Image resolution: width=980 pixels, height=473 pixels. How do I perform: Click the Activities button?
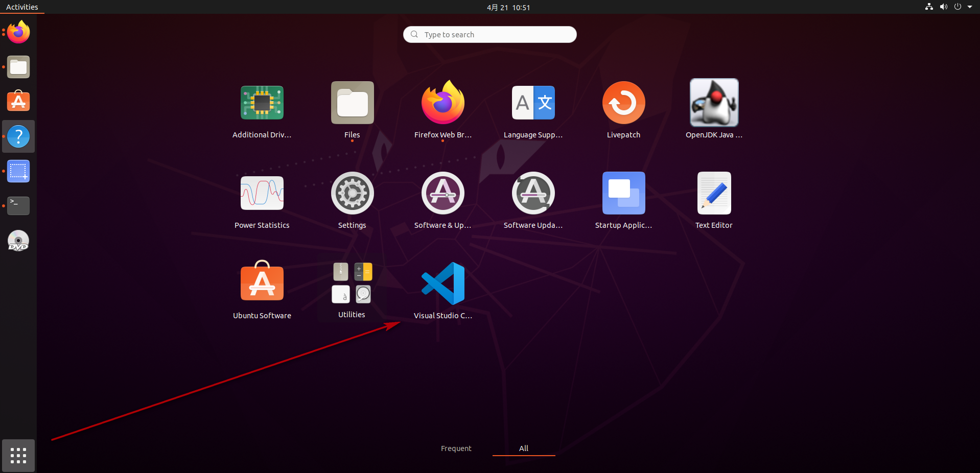[22, 7]
